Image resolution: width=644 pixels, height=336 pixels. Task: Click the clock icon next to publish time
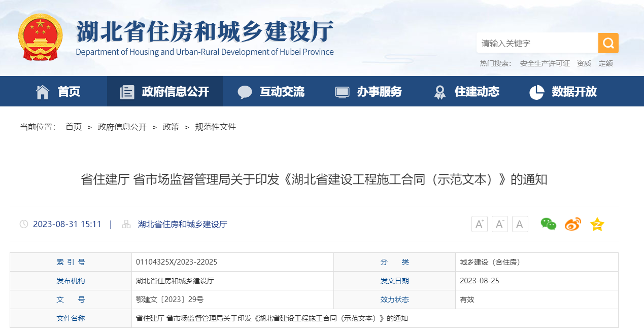point(24,224)
